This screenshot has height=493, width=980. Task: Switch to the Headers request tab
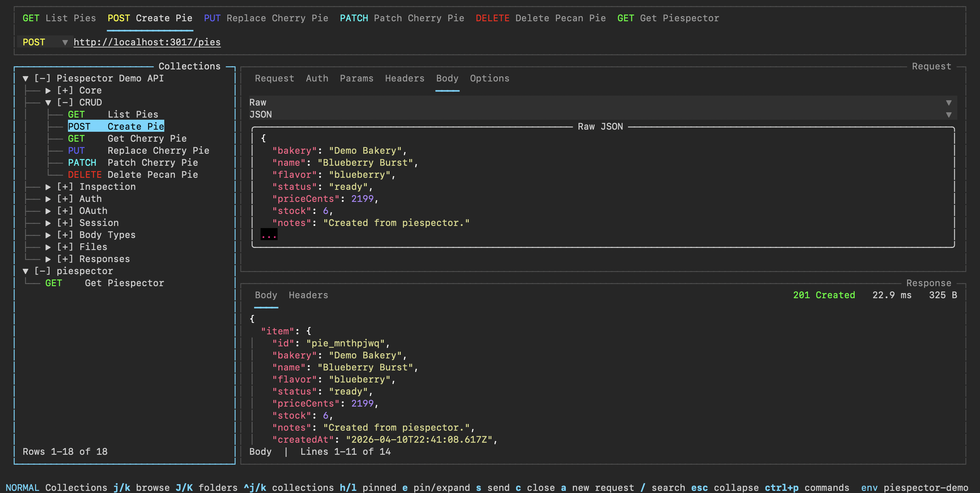[x=404, y=78]
